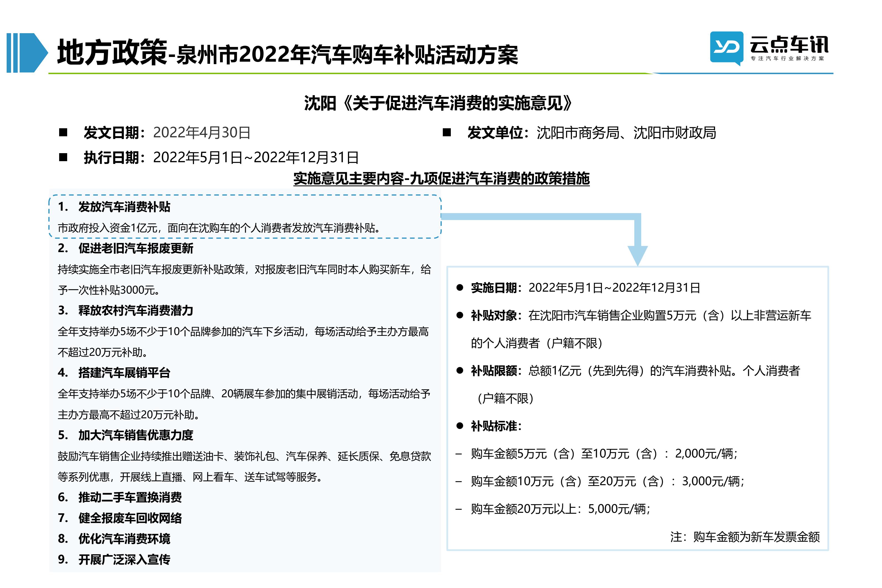Image resolution: width=882 pixels, height=588 pixels.
Task: Click subtitle 泉州市2022年汽车购车补贴活动方案
Action: (347, 55)
